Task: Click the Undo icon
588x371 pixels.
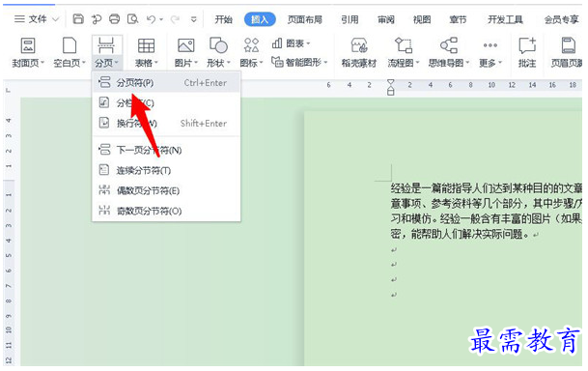Action: point(152,18)
